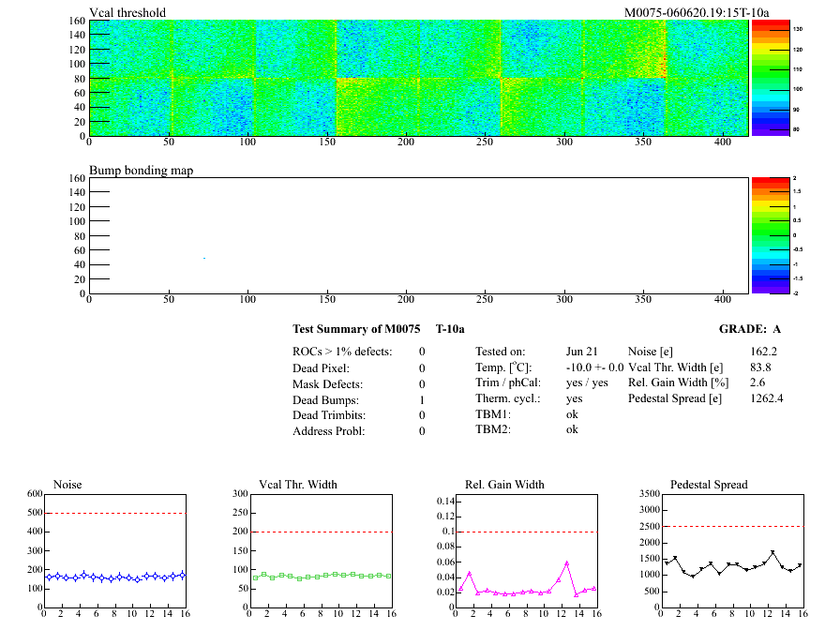
Task: Select the module ID label M0075-060620.19:15T-10a
Action: (696, 12)
